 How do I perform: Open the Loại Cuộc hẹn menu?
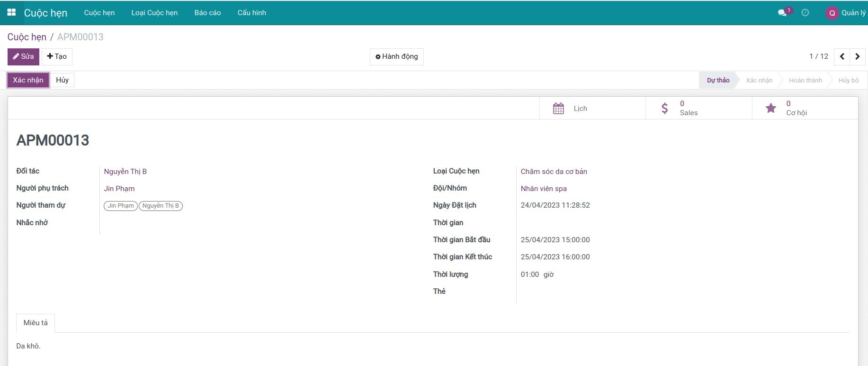point(154,13)
